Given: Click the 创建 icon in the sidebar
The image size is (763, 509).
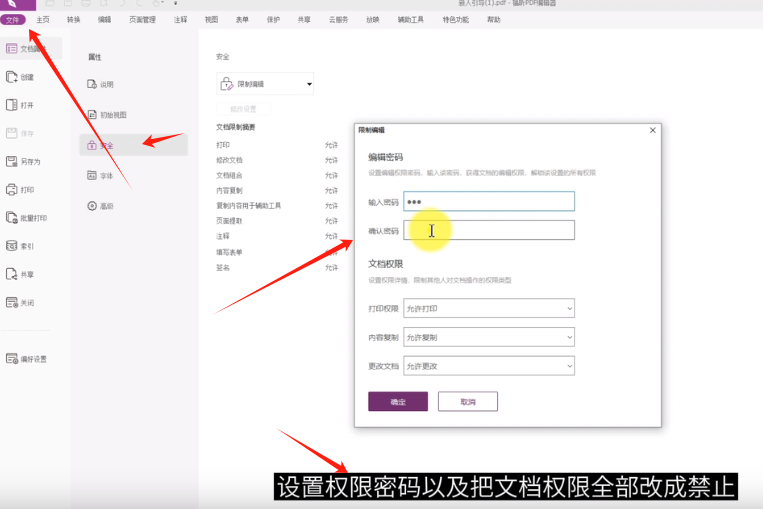Looking at the screenshot, I should (12, 77).
